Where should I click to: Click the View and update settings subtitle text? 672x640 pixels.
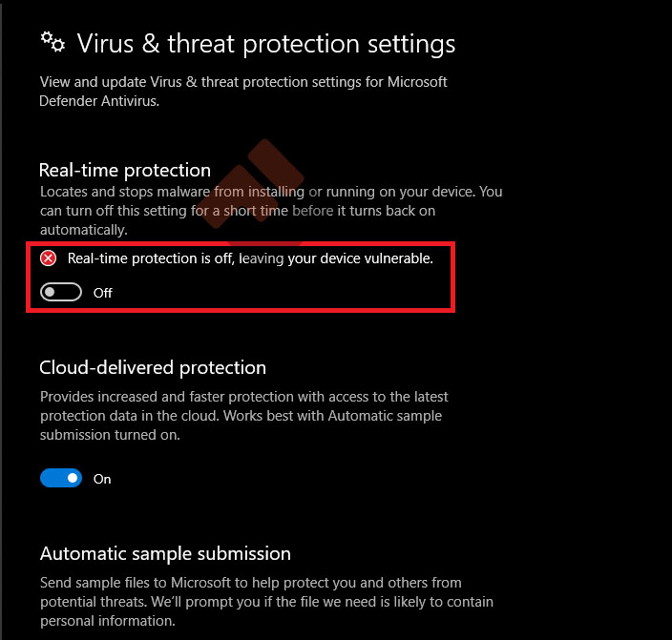point(243,82)
